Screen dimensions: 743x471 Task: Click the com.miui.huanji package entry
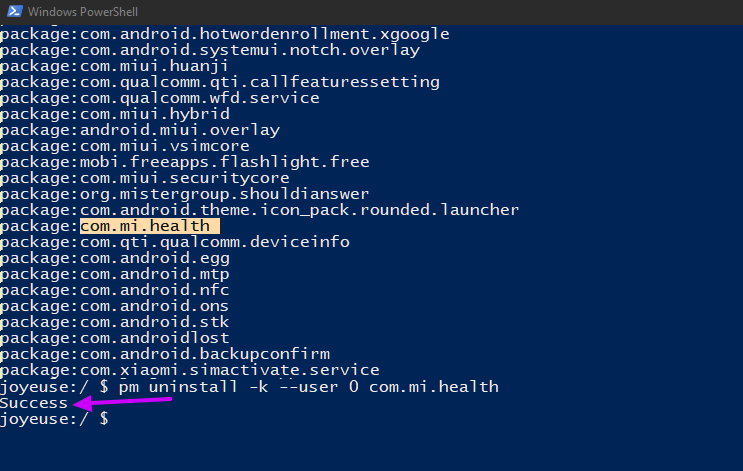coord(114,66)
